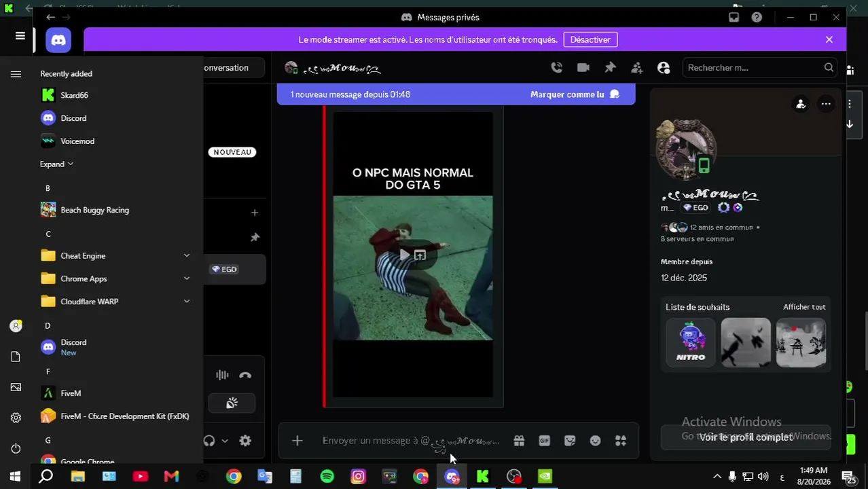Screen dimensions: 868x489
Task: Toggle the Start menu hamburger expand button
Action: 16,74
